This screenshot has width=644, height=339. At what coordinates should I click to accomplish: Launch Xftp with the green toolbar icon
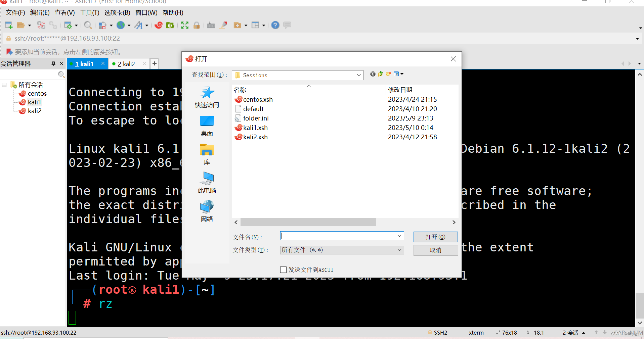coord(170,25)
